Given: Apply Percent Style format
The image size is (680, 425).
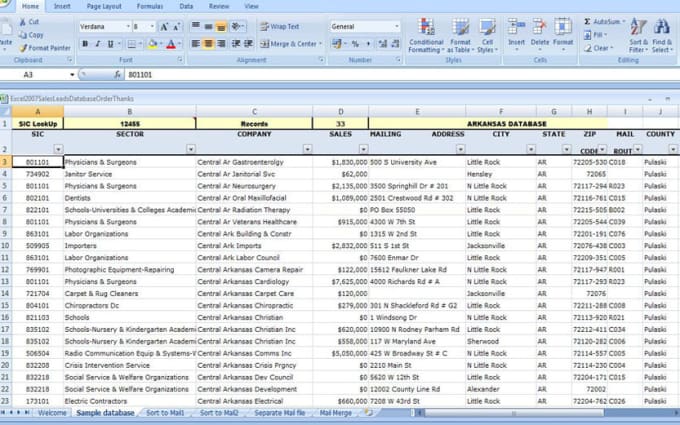Looking at the screenshot, I should (x=355, y=44).
